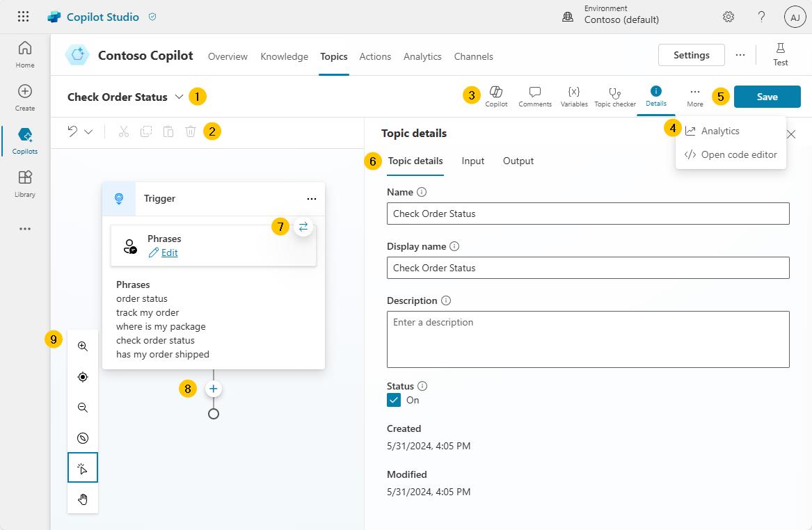The image size is (812, 530).
Task: Click the Description text field
Action: (588, 339)
